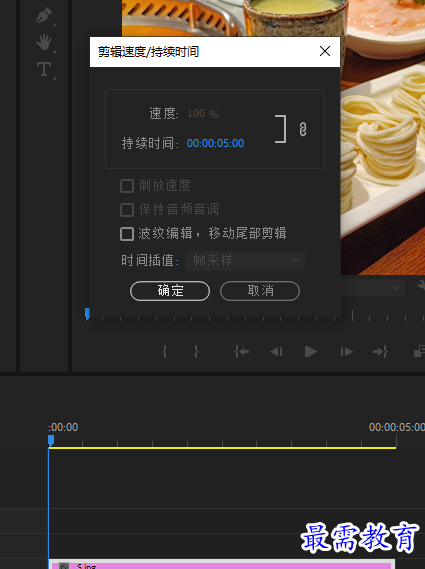Enable the 倒放速度 checkbox
Image resolution: width=425 pixels, height=569 pixels.
[x=127, y=186]
